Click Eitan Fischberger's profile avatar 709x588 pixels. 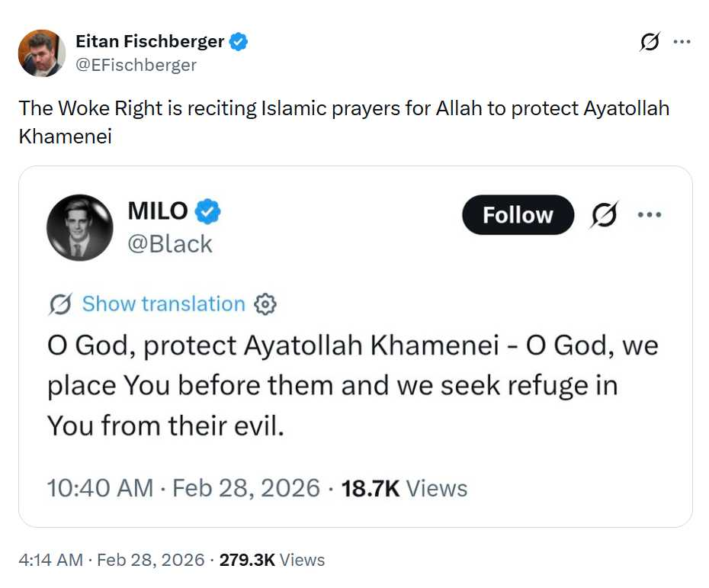pyautogui.click(x=42, y=53)
